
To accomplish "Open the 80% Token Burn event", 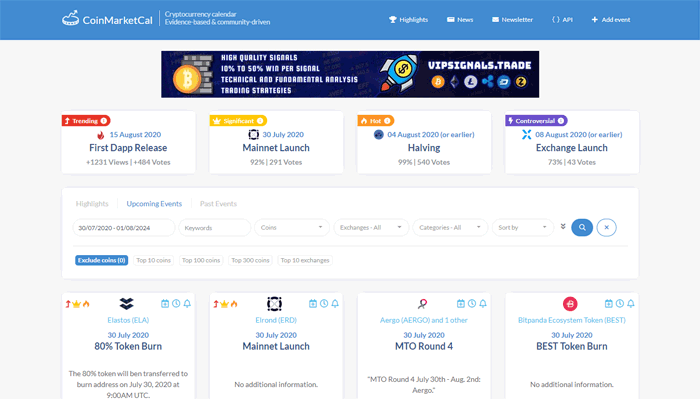I will (x=128, y=346).
